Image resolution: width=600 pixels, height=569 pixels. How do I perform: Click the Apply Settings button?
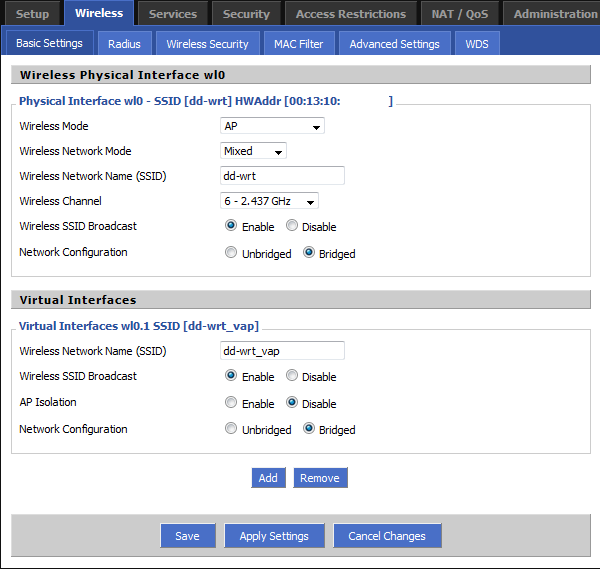pos(274,536)
